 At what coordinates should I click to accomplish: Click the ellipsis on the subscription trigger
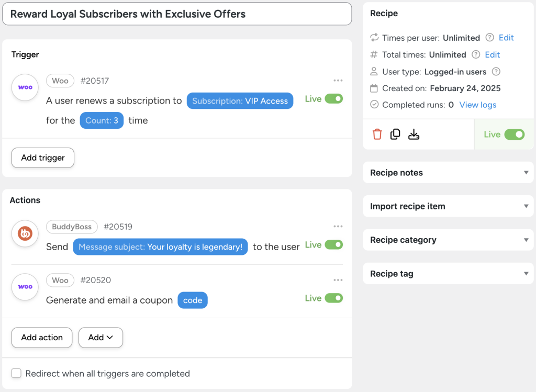point(338,80)
